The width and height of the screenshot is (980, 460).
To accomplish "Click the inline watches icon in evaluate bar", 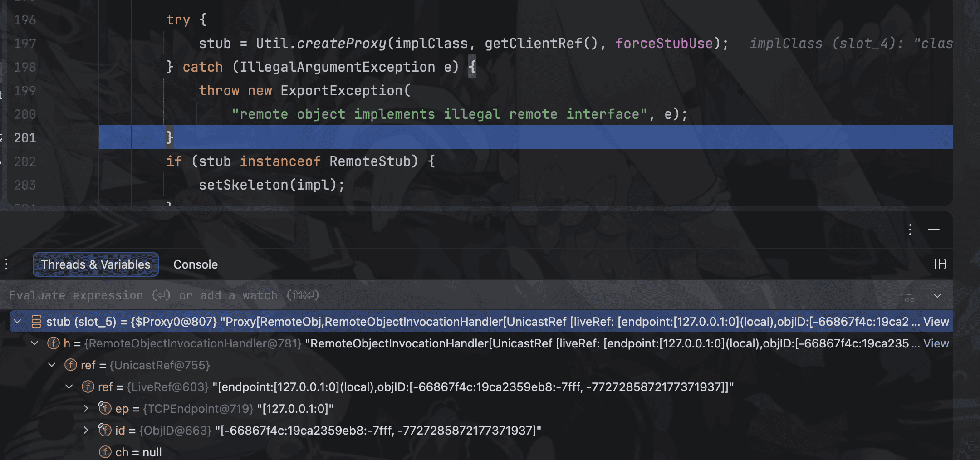I will (x=907, y=295).
